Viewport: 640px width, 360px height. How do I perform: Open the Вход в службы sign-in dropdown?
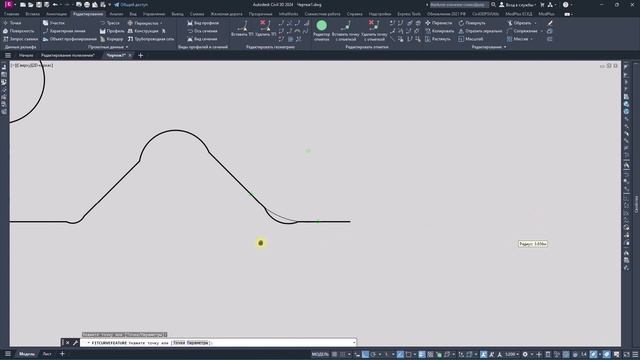517,5
